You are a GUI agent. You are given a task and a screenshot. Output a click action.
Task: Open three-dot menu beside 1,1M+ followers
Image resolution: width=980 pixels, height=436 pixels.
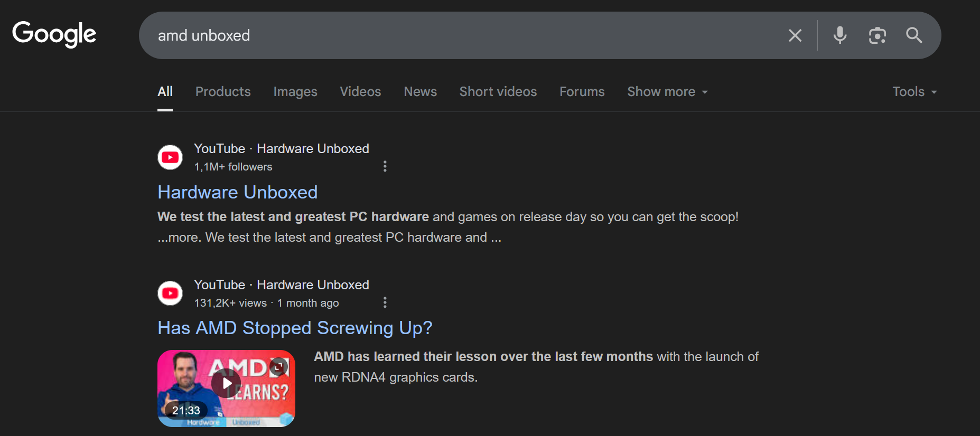(385, 166)
